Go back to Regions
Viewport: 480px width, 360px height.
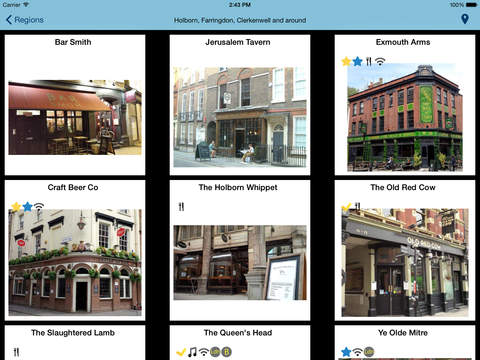click(x=25, y=20)
